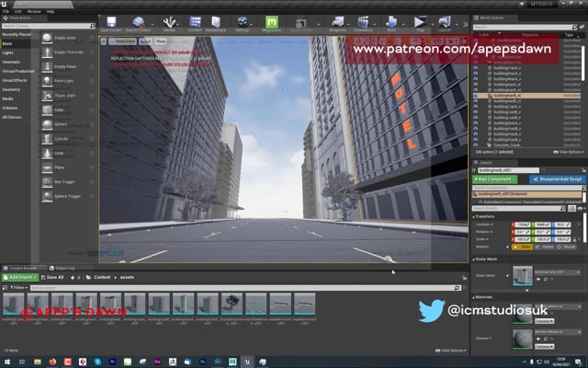Set Mobility to Stationary
Screen dimensions: 588x368
tap(545, 247)
